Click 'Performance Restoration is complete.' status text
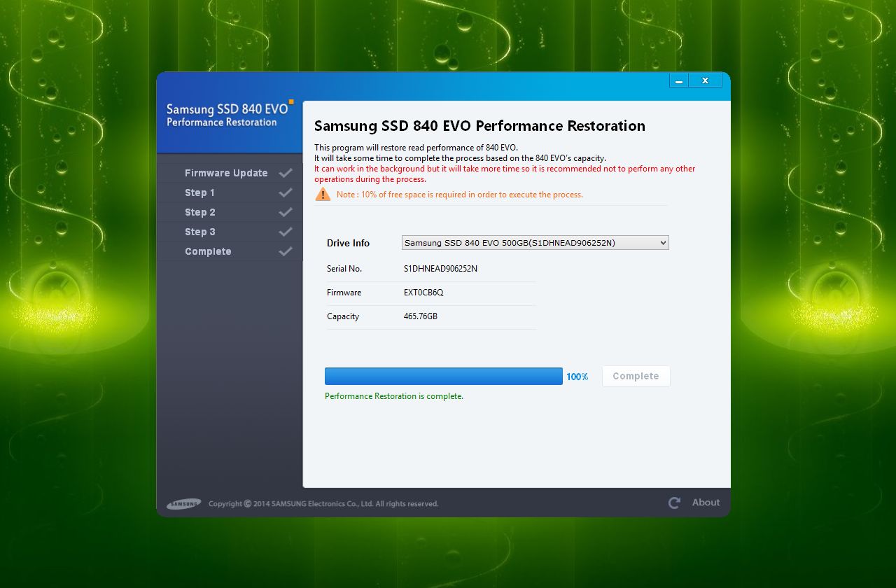Viewport: 896px width, 588px height. 394,396
